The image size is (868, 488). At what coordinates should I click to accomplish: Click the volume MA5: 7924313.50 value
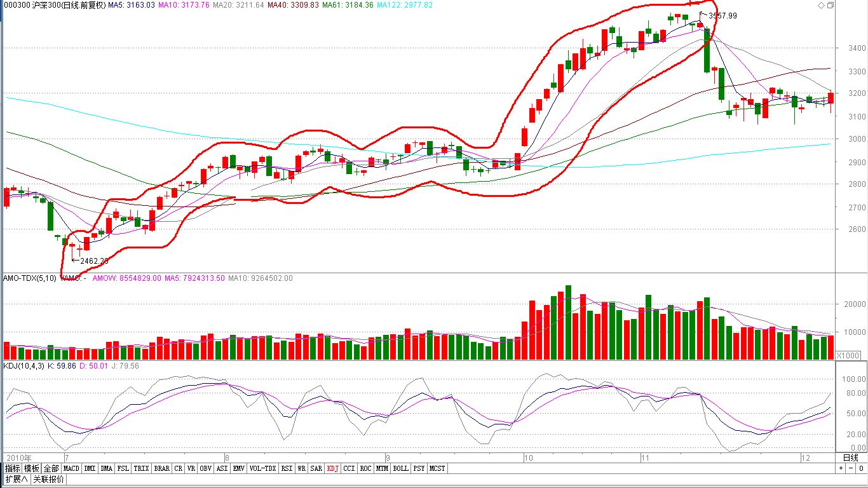[194, 278]
